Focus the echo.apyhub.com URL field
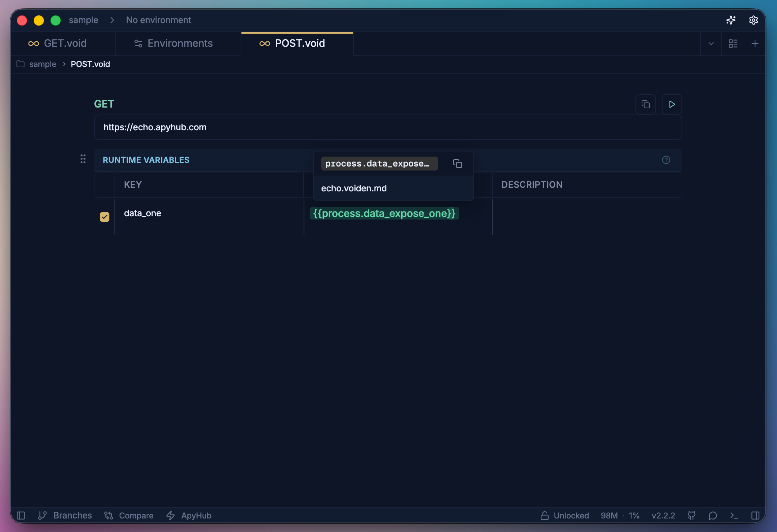 tap(388, 127)
